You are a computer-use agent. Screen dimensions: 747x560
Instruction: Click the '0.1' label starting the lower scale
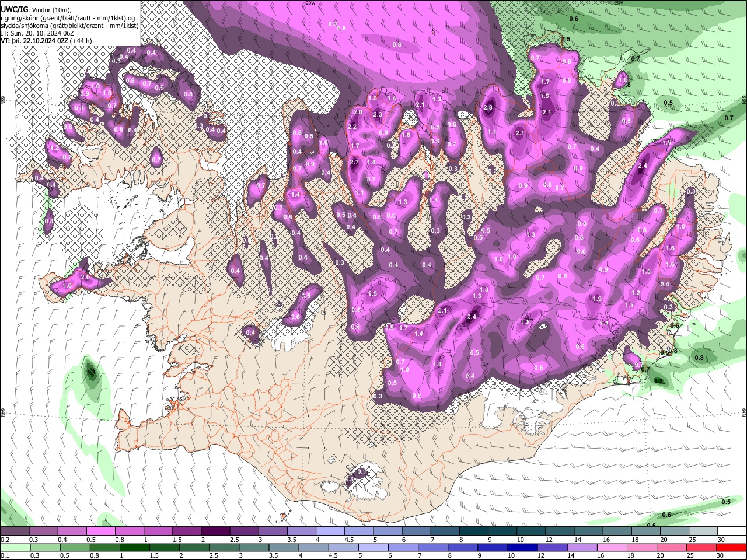[x=5, y=555]
